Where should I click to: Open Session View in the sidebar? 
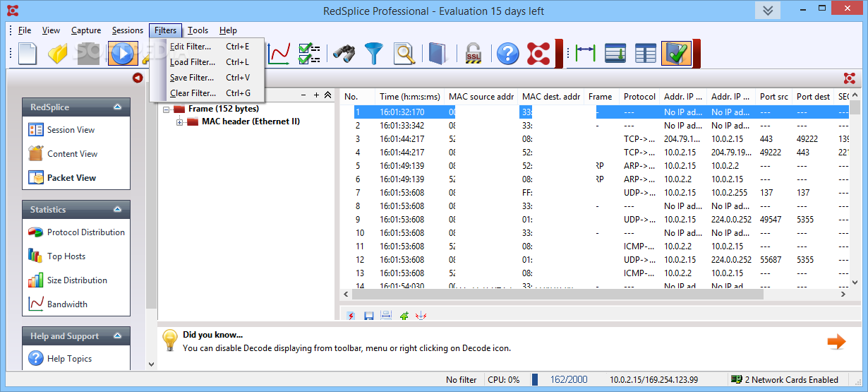click(x=71, y=130)
